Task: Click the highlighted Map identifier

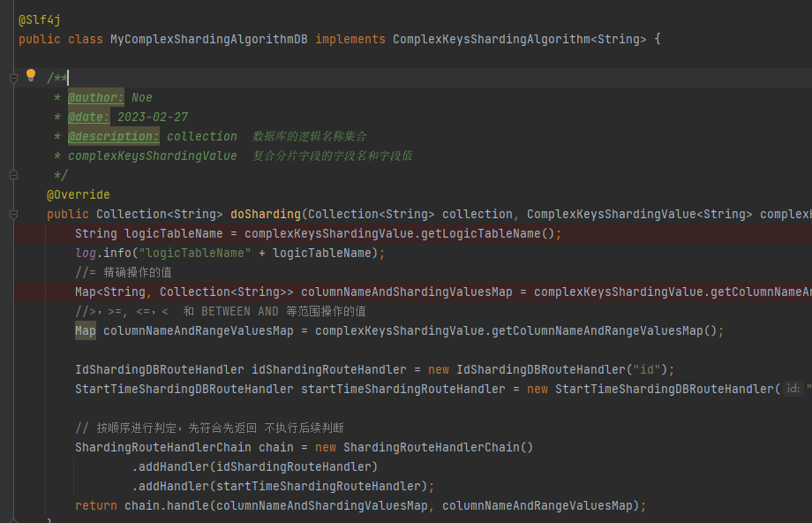Action: click(x=84, y=330)
